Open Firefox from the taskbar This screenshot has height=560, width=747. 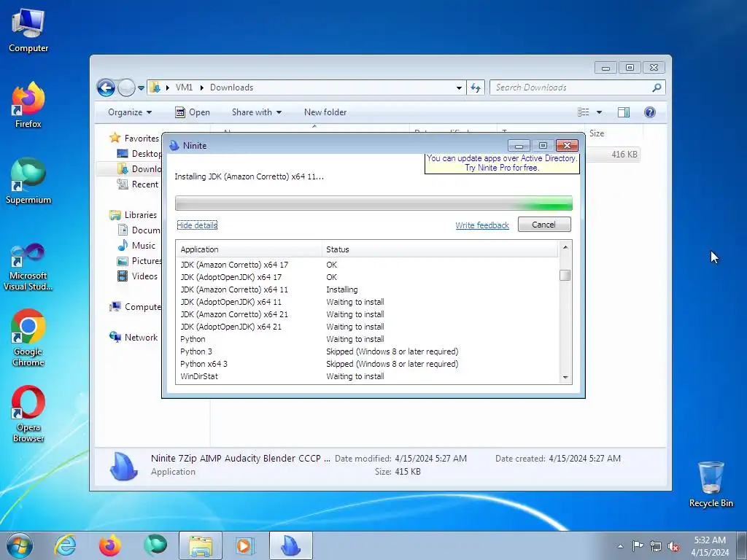point(109,545)
